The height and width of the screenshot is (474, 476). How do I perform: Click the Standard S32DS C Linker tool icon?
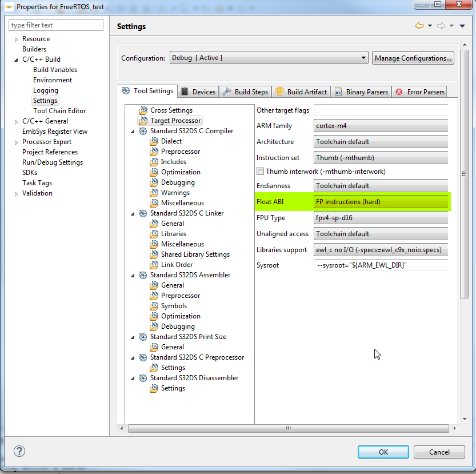tap(143, 213)
